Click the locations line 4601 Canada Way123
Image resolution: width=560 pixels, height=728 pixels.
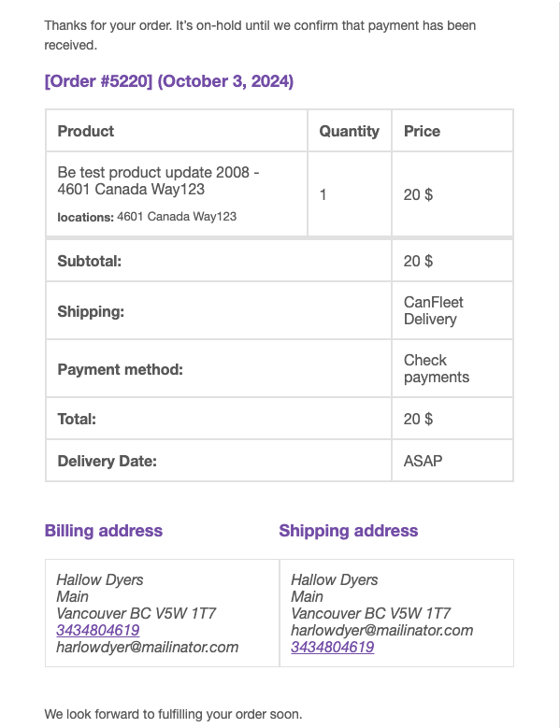point(147,217)
